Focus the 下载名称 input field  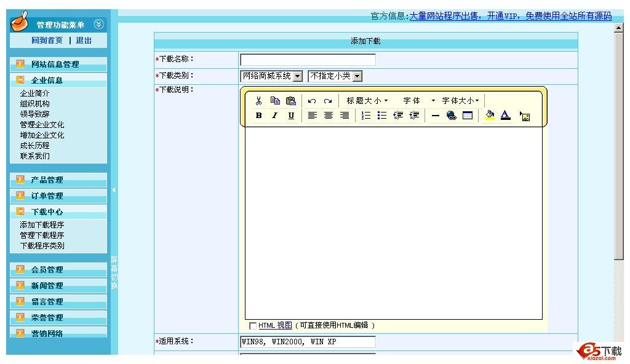[x=308, y=60]
